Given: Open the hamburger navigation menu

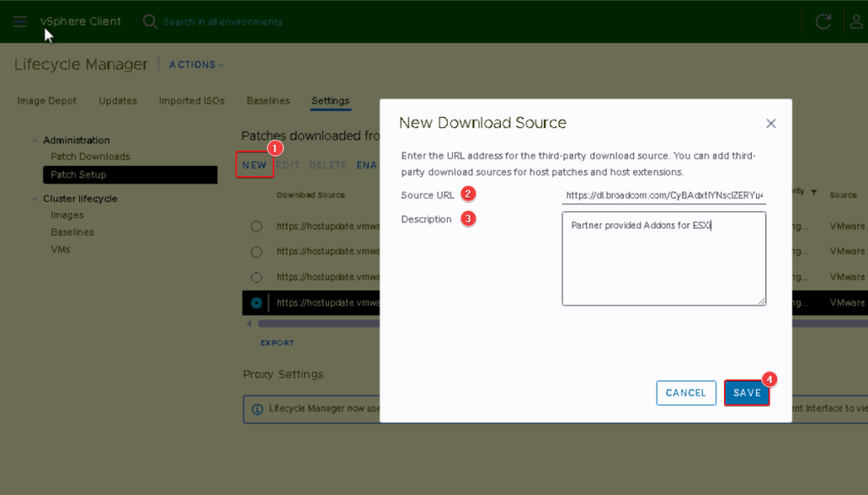Looking at the screenshot, I should tap(19, 21).
